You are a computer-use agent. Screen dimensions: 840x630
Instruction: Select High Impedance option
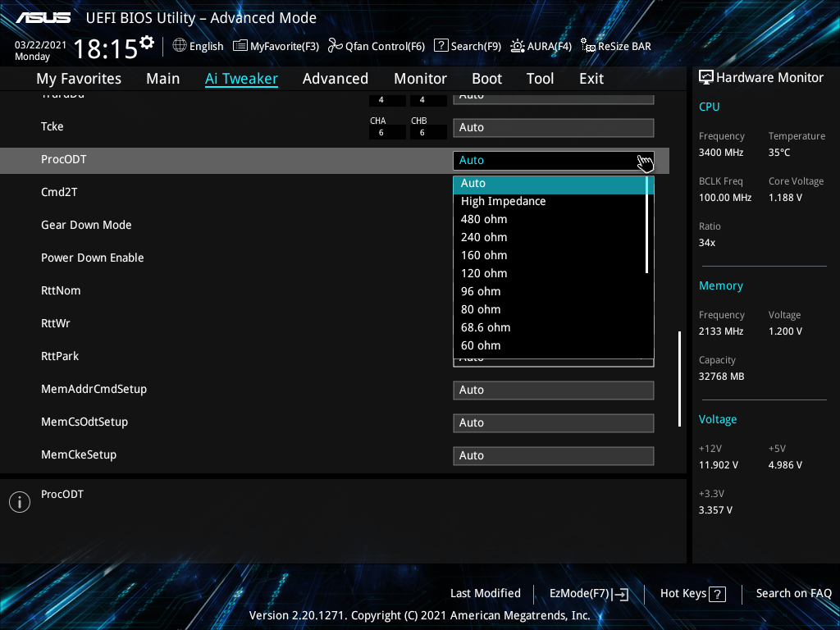[550, 202]
